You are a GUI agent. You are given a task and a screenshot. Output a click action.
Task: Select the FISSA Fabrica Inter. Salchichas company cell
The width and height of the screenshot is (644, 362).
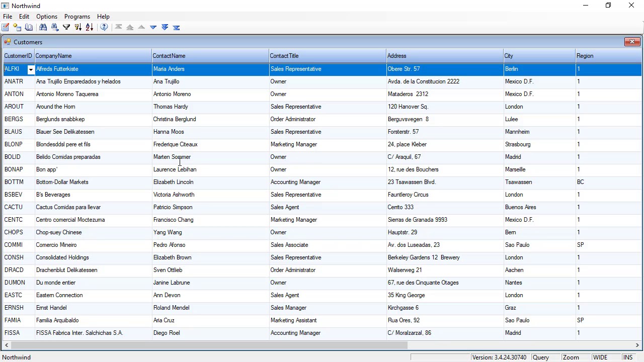(93, 333)
